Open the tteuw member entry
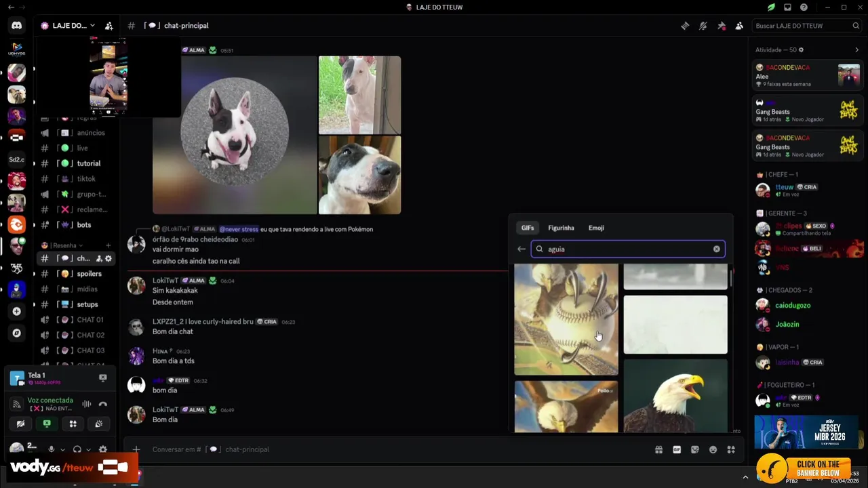The width and height of the screenshot is (868, 488). [806, 190]
